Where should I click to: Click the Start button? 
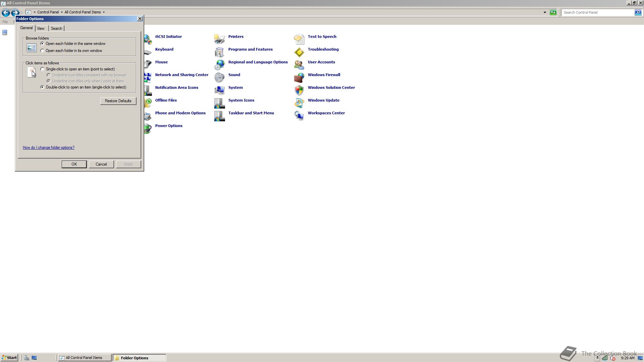tap(9, 358)
